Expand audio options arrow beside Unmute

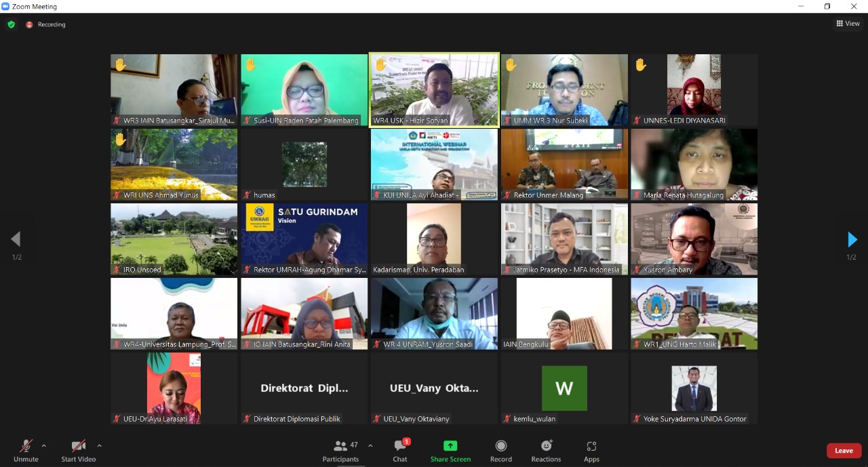click(x=44, y=446)
